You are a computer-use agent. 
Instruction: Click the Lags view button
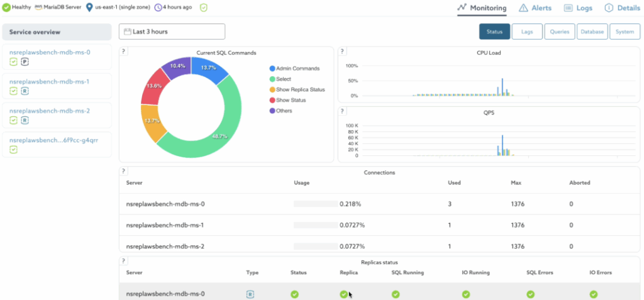pos(527,31)
